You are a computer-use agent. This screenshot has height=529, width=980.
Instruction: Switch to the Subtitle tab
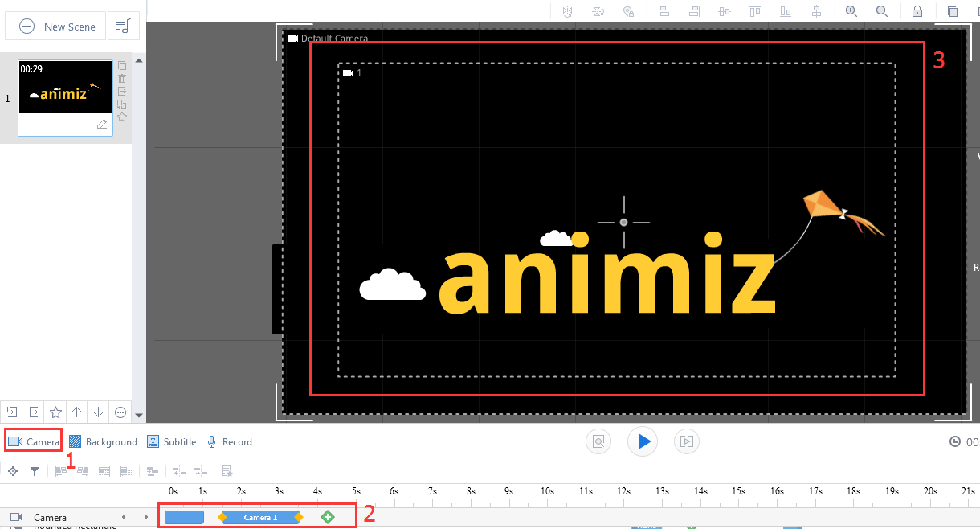pos(172,441)
